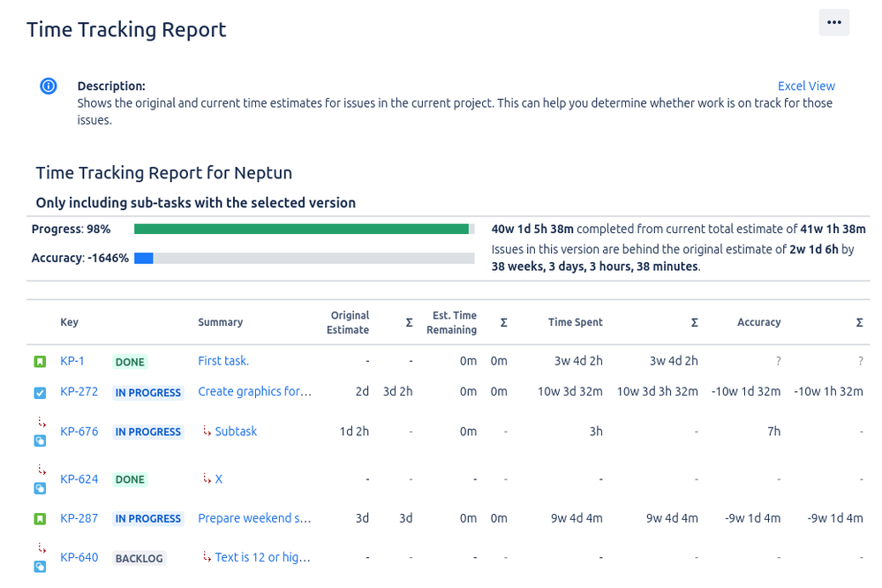Screen dimensions: 882x588
Task: Click the blue subtask type icon for KP-624
Action: pos(39,487)
